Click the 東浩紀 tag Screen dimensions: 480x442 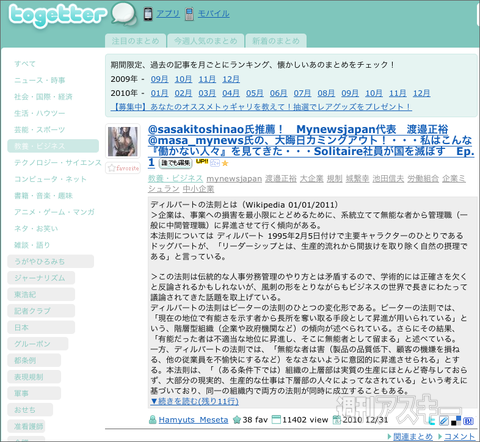[41, 294]
